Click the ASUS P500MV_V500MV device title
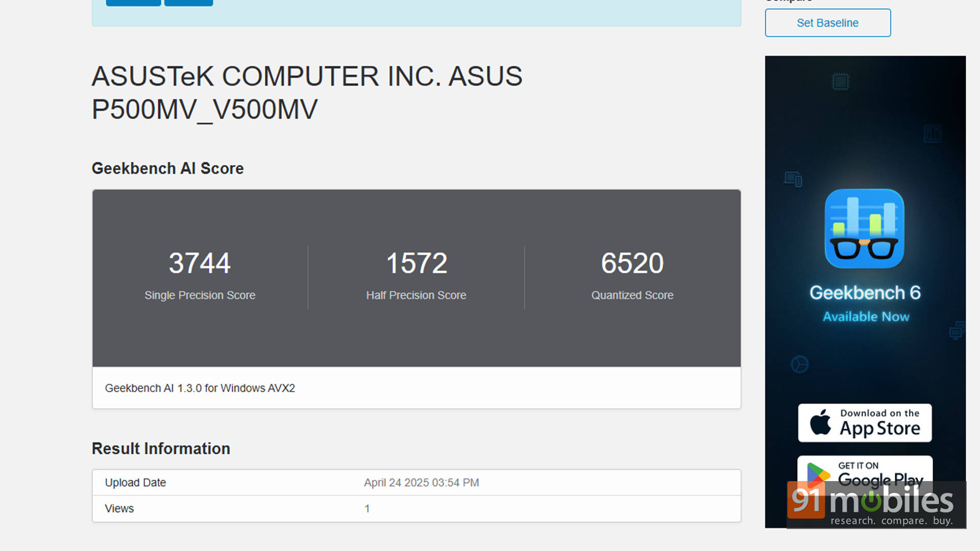The image size is (980, 551). point(307,93)
